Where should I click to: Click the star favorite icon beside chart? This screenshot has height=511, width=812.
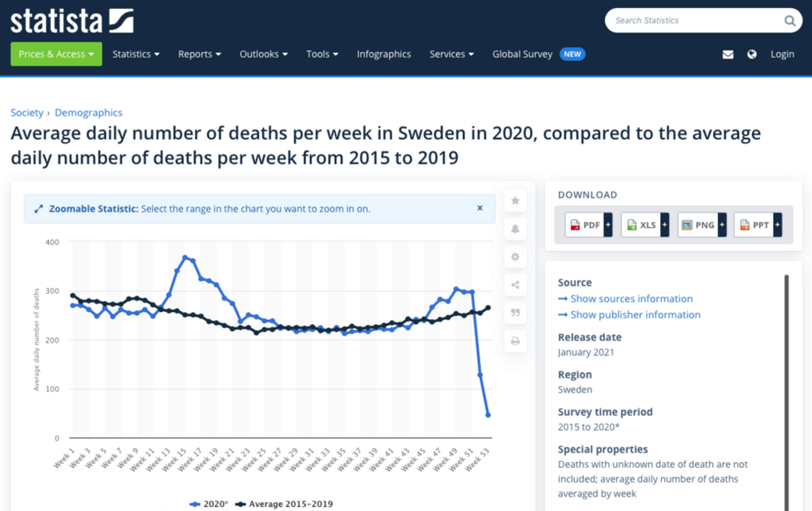point(515,201)
